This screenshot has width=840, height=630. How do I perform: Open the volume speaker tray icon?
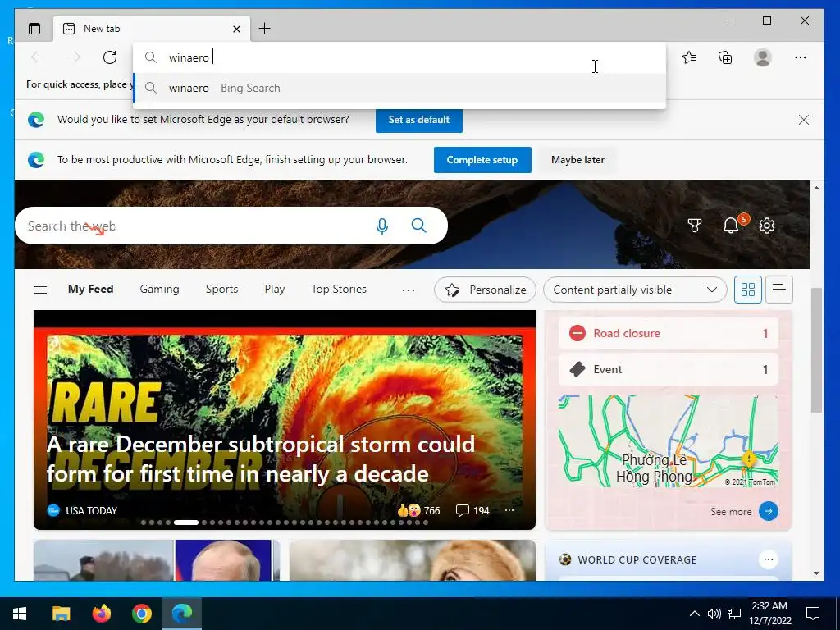click(714, 614)
